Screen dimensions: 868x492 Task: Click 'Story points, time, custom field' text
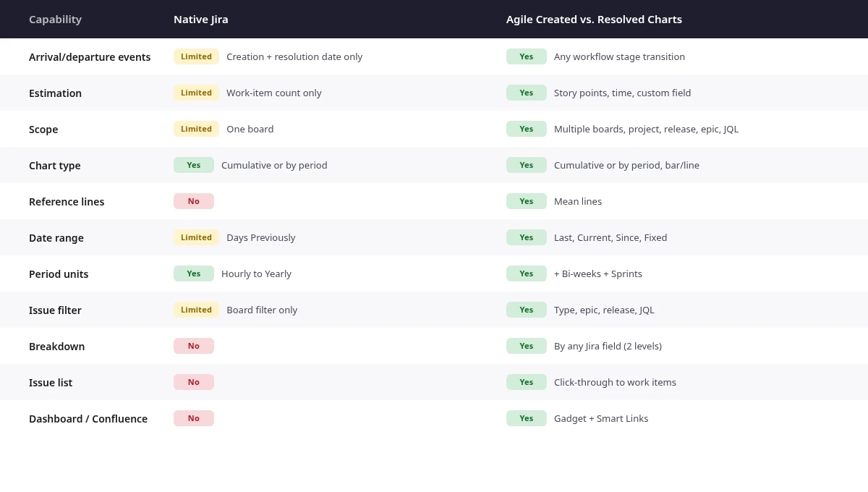point(622,93)
